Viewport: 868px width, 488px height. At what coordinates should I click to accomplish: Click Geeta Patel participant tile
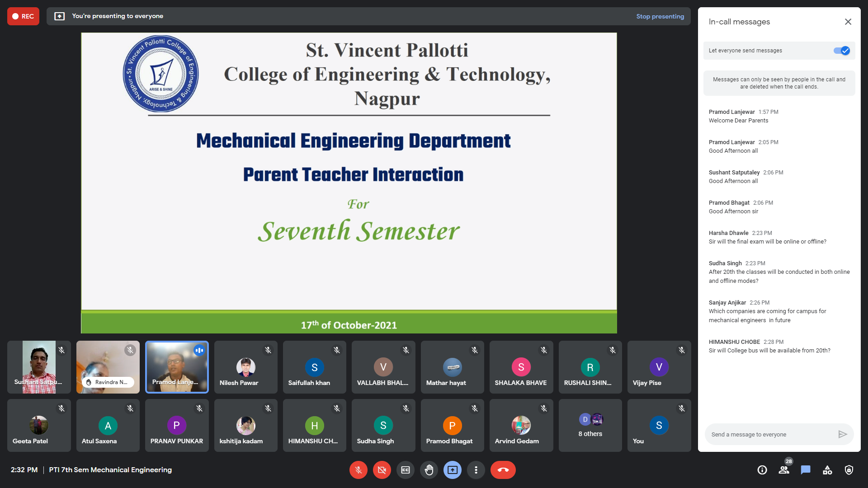pos(39,425)
